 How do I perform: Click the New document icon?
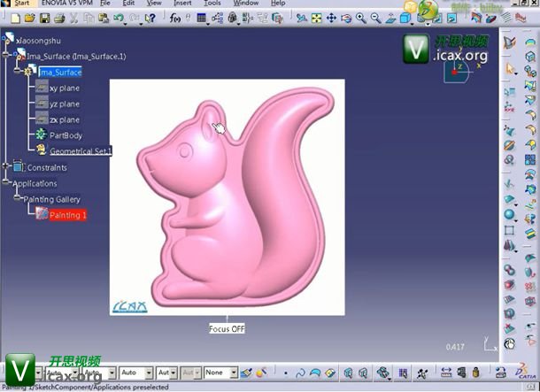pyautogui.click(x=16, y=18)
